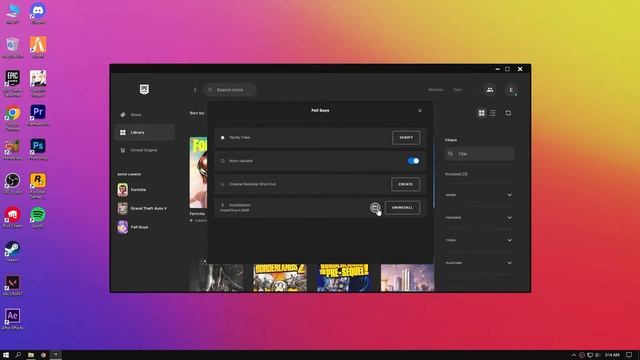Select the After Effects desktop shortcut
Image resolution: width=640 pixels, height=360 pixels.
point(13,319)
